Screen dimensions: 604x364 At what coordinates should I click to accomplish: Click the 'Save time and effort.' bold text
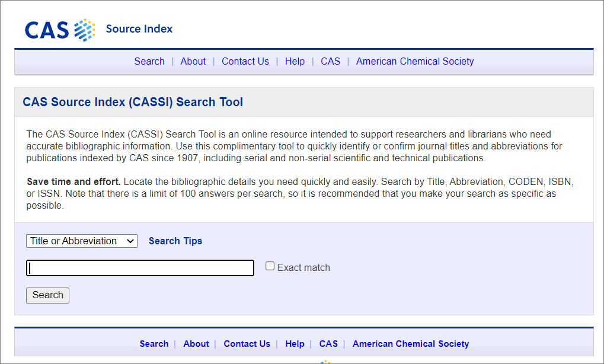(x=73, y=182)
